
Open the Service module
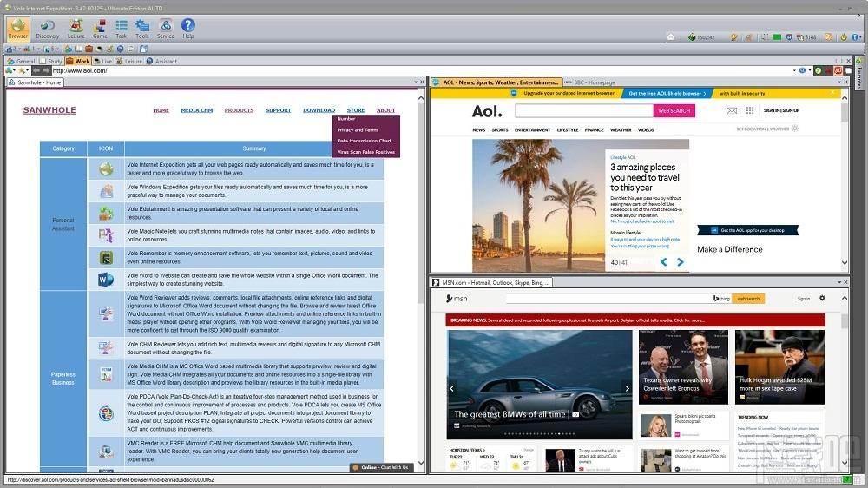tap(166, 29)
